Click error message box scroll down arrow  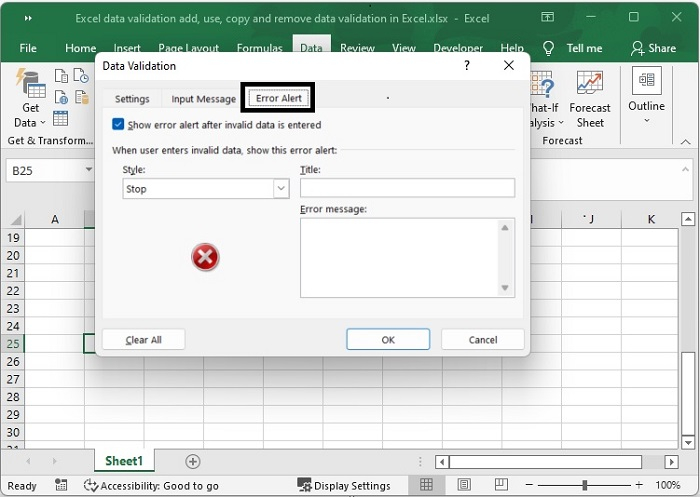click(505, 288)
